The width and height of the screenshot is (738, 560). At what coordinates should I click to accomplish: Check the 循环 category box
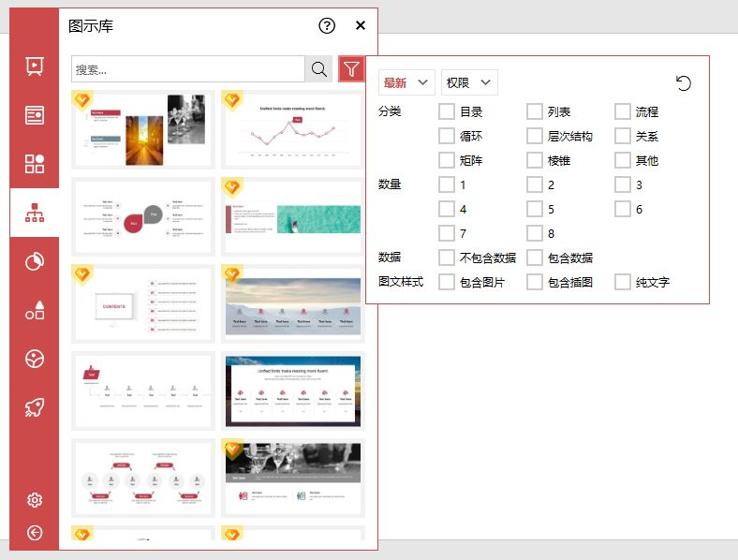point(446,136)
